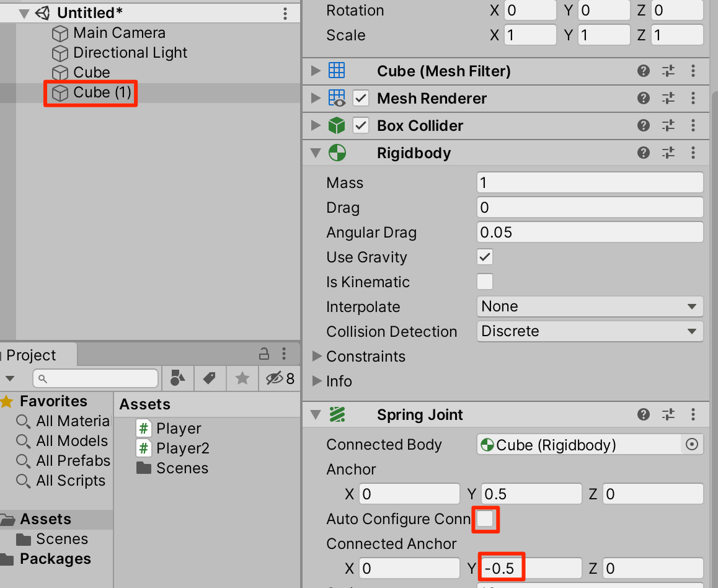Click the Spring Joint component icon
This screenshot has height=588, width=718.
337,415
